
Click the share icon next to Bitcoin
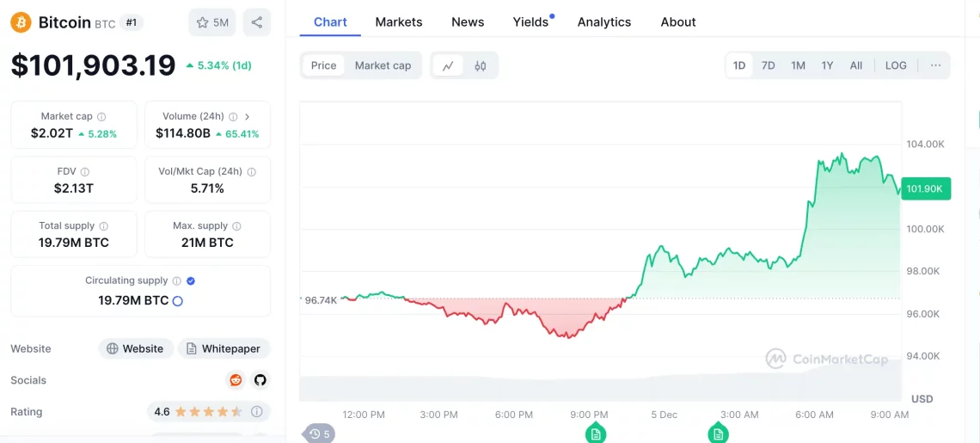click(256, 22)
